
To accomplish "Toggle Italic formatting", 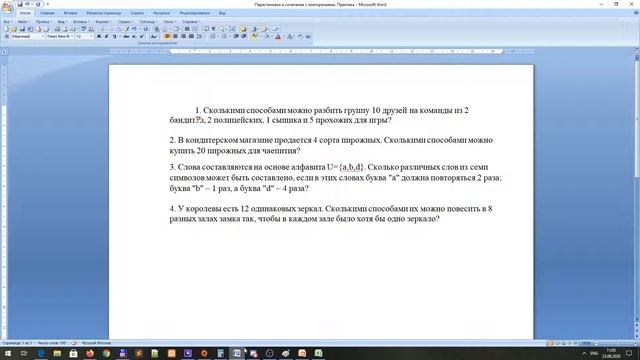I will (x=106, y=36).
